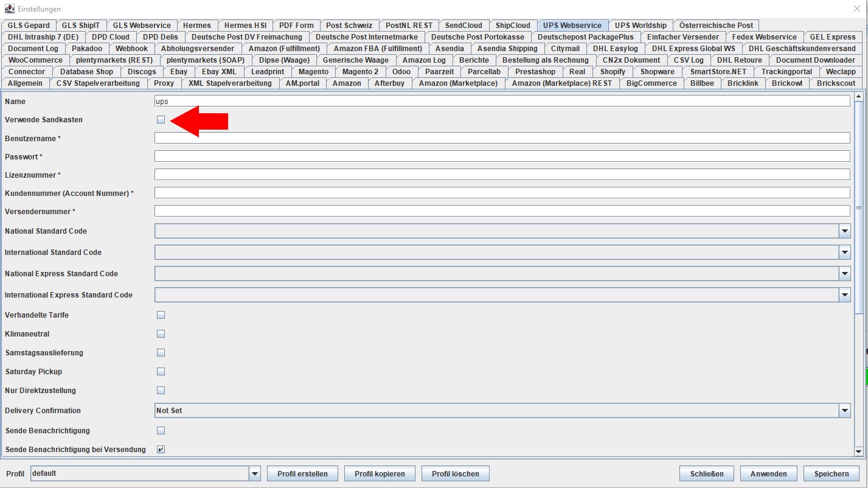Click Profil löschen button
Viewport: 868px width, 488px height.
(x=456, y=474)
